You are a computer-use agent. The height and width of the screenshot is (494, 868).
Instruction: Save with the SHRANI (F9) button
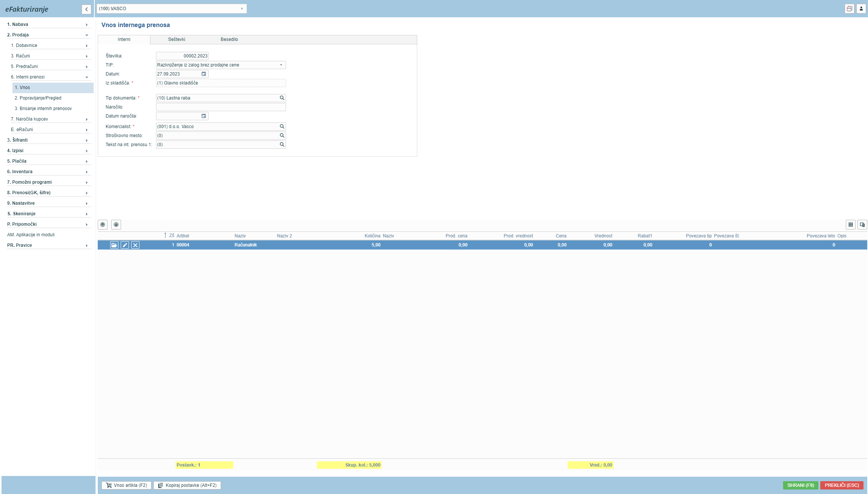pos(801,485)
